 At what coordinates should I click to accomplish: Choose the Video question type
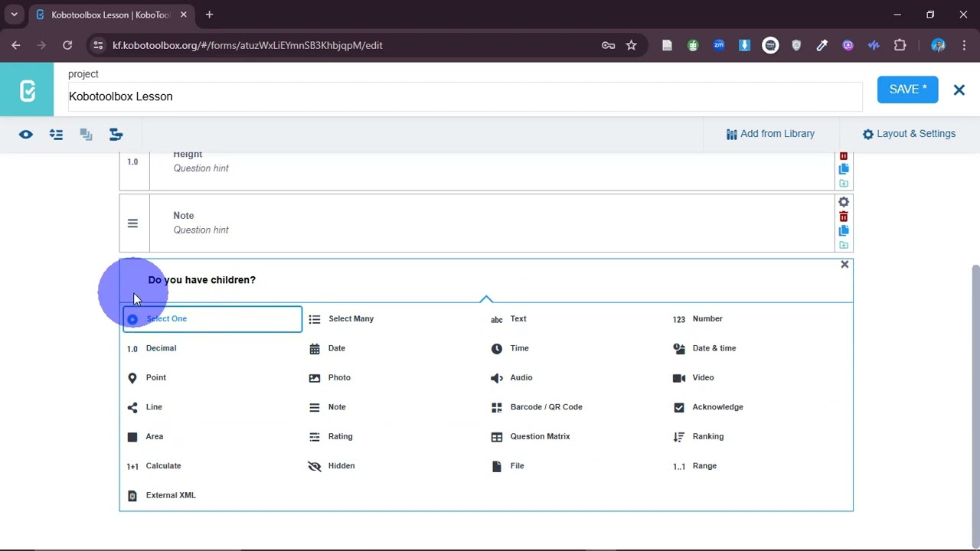(694, 378)
